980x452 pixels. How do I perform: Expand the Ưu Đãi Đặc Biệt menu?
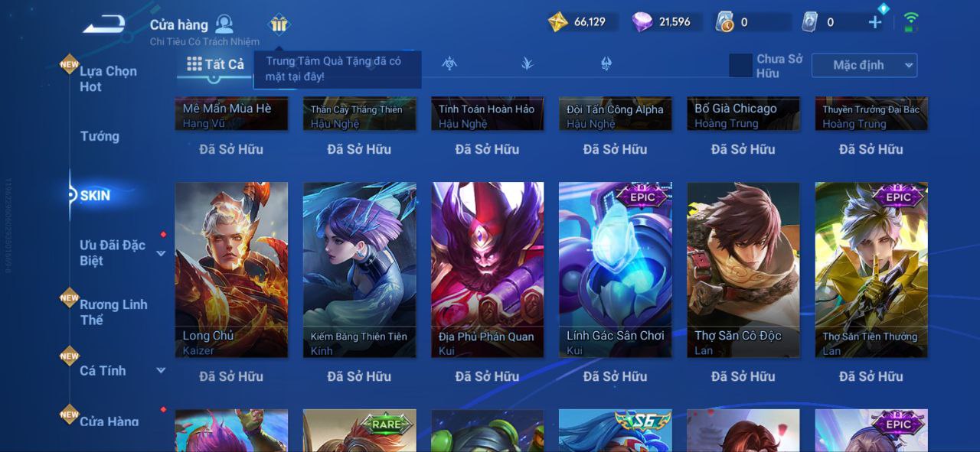(161, 253)
